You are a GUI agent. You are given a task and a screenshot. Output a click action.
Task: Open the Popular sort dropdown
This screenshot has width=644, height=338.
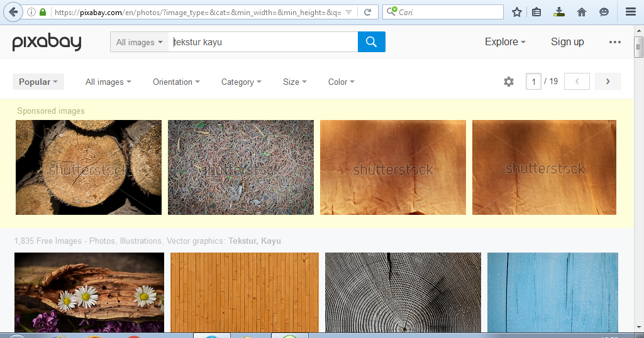coord(38,82)
